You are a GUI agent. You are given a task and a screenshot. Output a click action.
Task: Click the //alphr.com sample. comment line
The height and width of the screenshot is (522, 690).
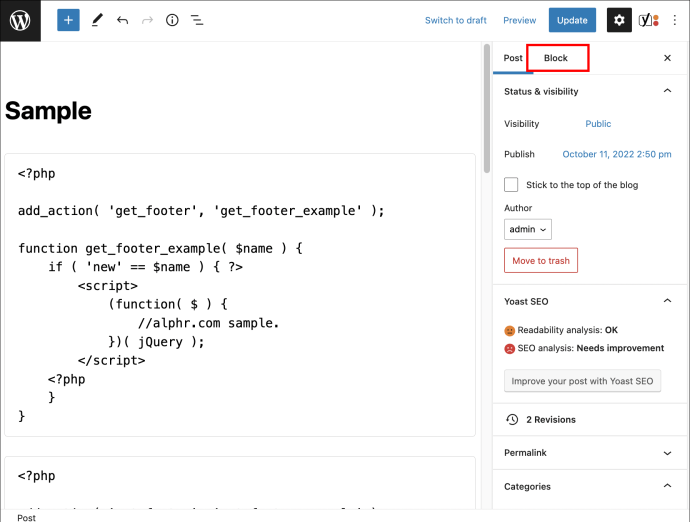click(x=209, y=323)
